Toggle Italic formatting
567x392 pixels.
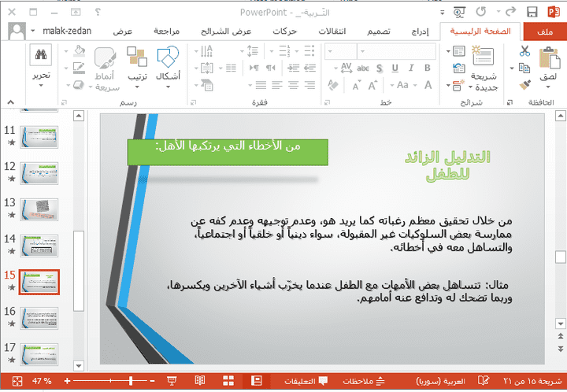tap(411, 68)
